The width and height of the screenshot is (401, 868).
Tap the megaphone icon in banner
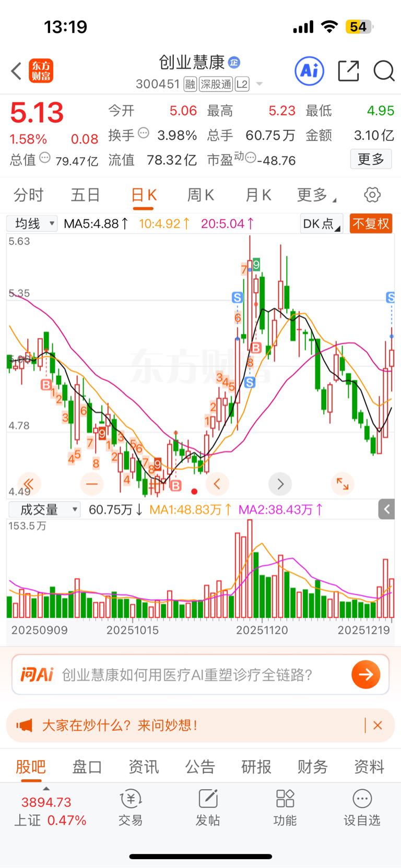pyautogui.click(x=25, y=725)
